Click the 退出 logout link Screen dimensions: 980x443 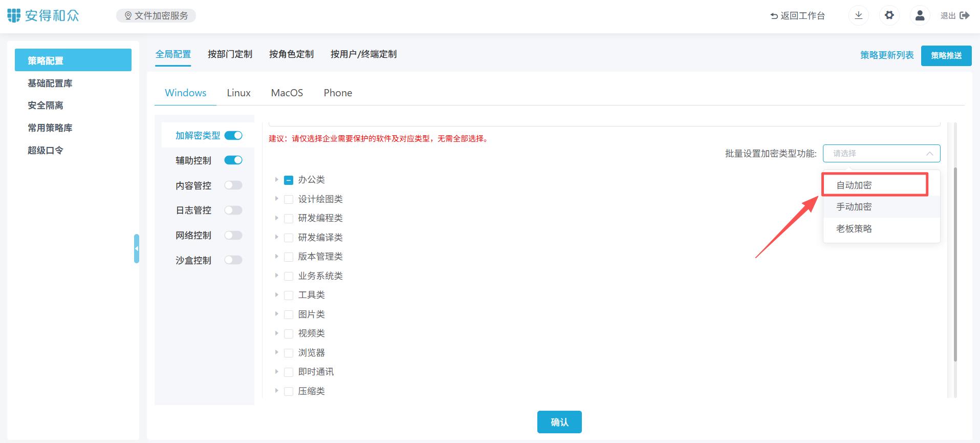pos(955,15)
